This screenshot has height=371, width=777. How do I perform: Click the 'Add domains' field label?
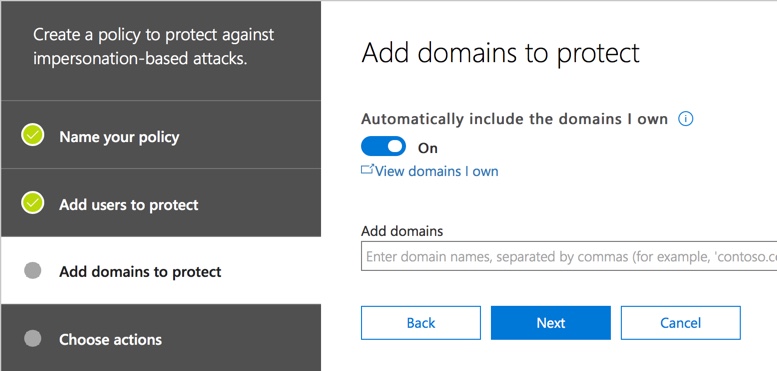402,231
